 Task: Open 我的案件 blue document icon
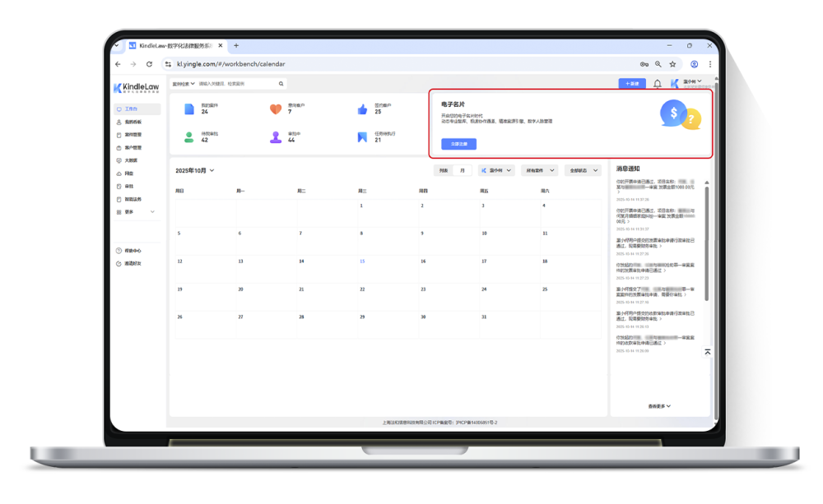coord(189,109)
